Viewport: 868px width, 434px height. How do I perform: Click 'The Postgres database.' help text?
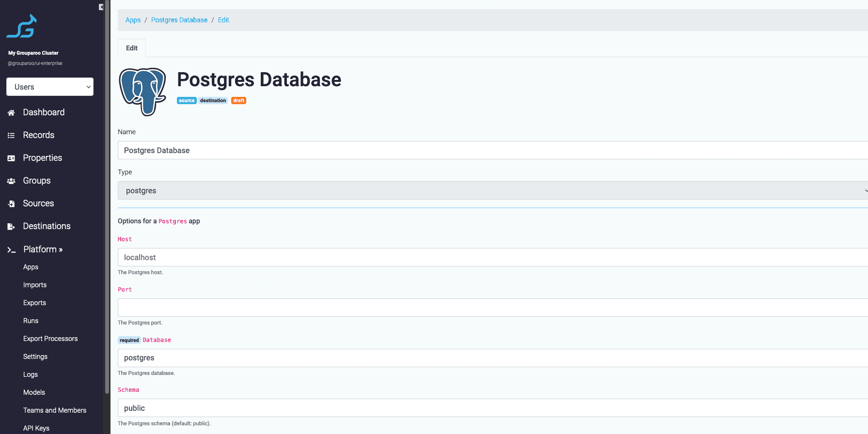point(146,373)
